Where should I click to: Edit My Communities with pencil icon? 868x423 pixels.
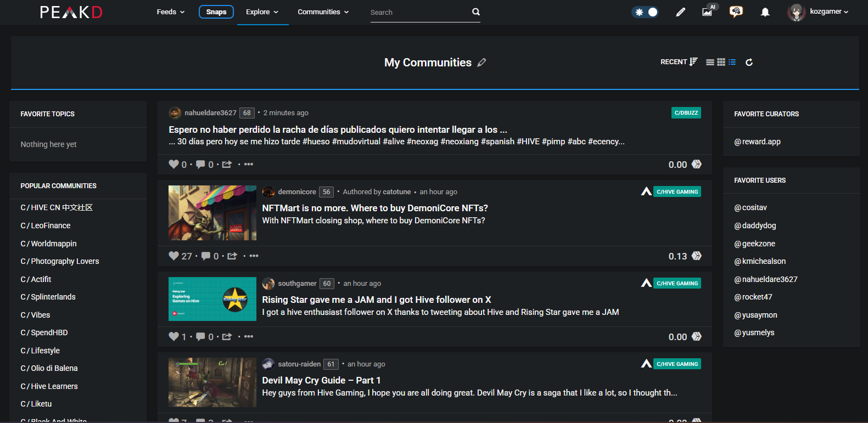click(x=481, y=63)
